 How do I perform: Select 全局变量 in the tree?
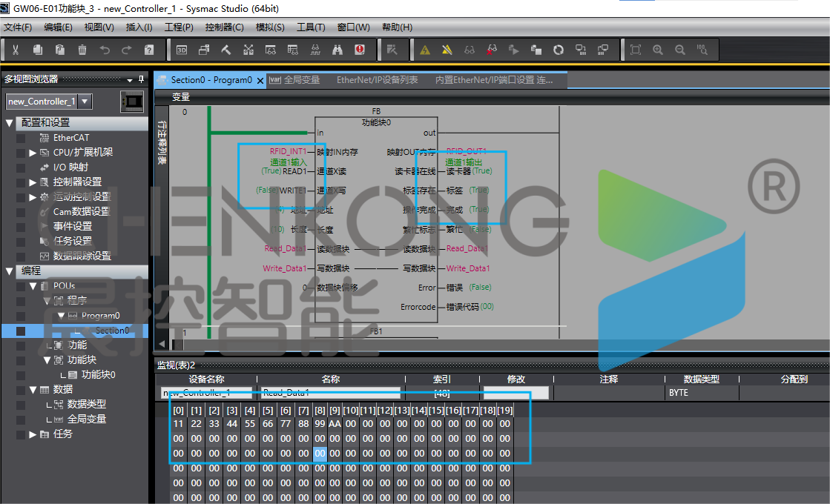(x=86, y=419)
